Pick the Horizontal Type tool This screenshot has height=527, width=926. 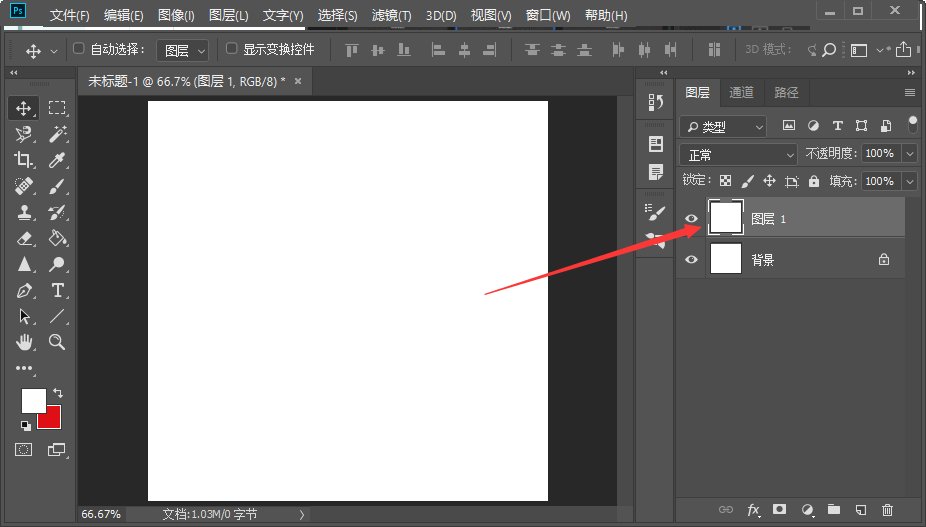(58, 290)
